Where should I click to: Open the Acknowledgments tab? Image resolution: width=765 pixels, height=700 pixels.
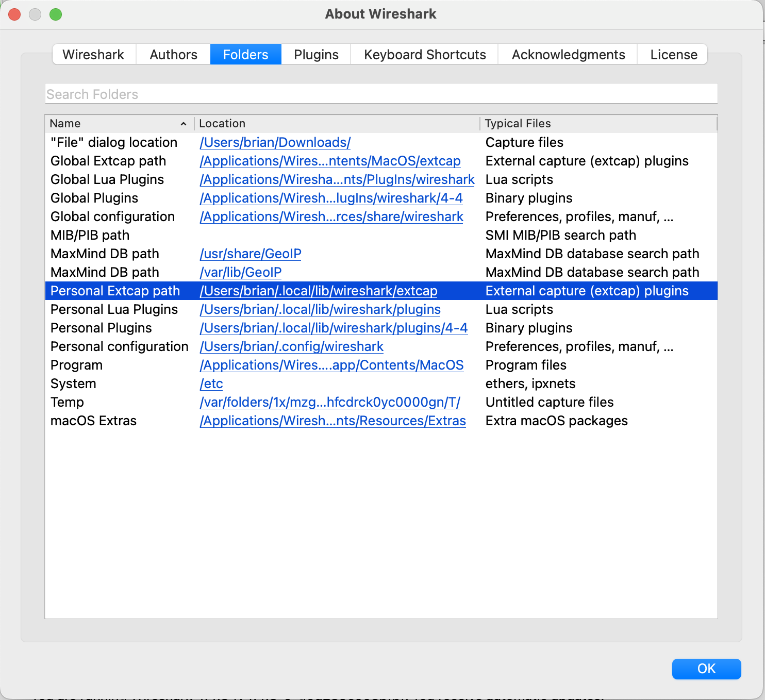pyautogui.click(x=568, y=55)
